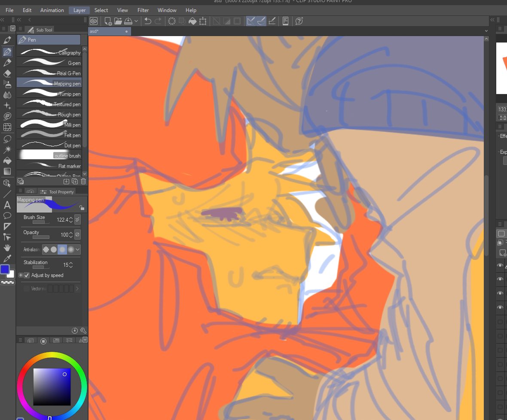Click the Open file folder icon

[x=118, y=21]
